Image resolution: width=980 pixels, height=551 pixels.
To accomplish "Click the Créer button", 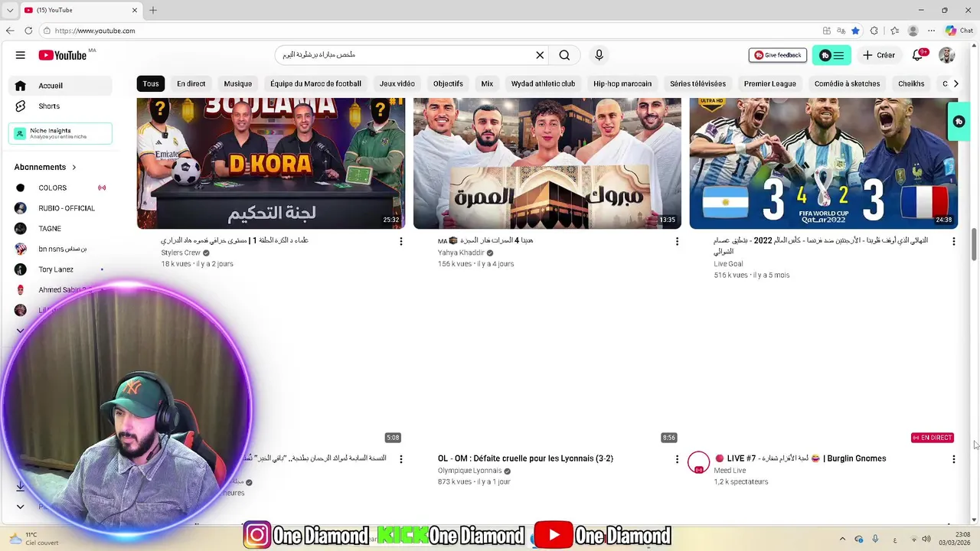I will click(879, 55).
